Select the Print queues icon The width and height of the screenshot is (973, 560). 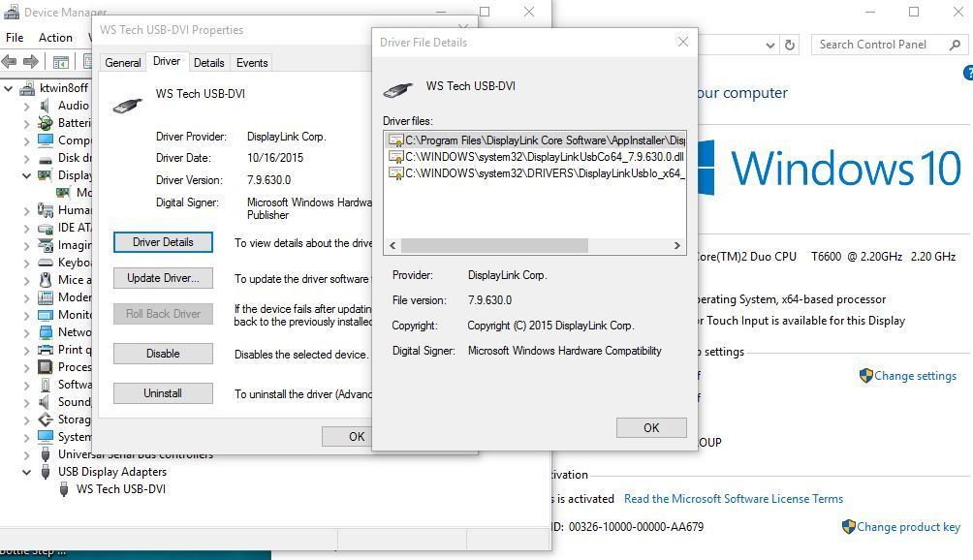(x=46, y=349)
